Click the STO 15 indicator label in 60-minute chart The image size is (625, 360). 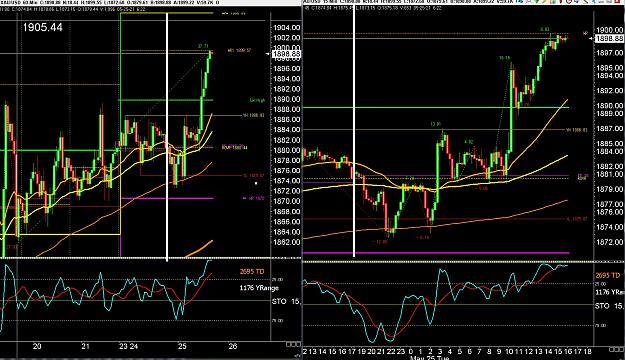pyautogui.click(x=286, y=301)
